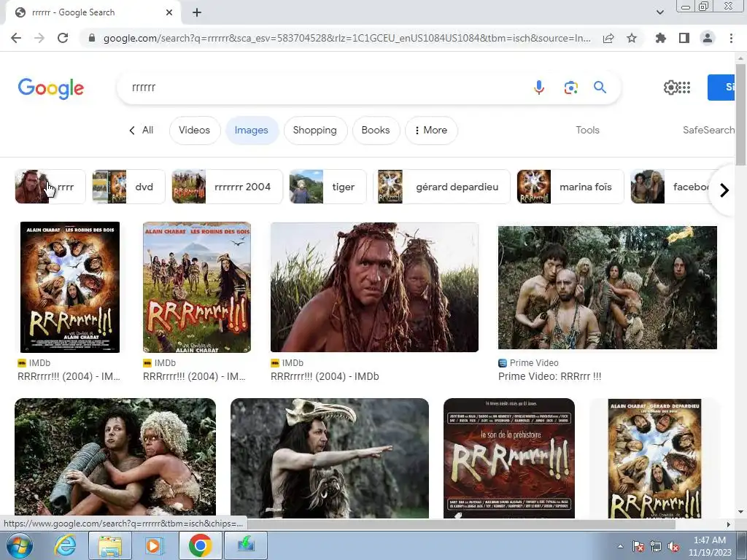The image size is (747, 560).
Task: Click the tab search chevron
Action: coord(659,12)
